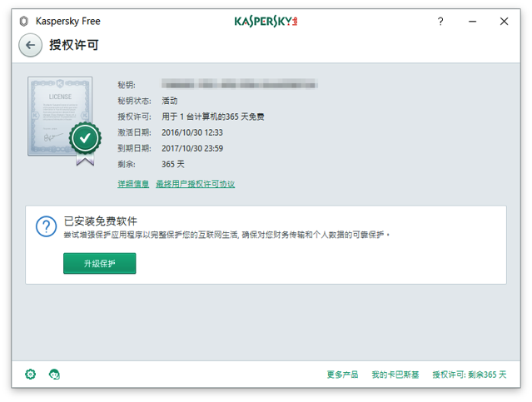Viewport: 532px width, 402px height.
Task: Click the heading 已安装免费软件
Action: (101, 221)
